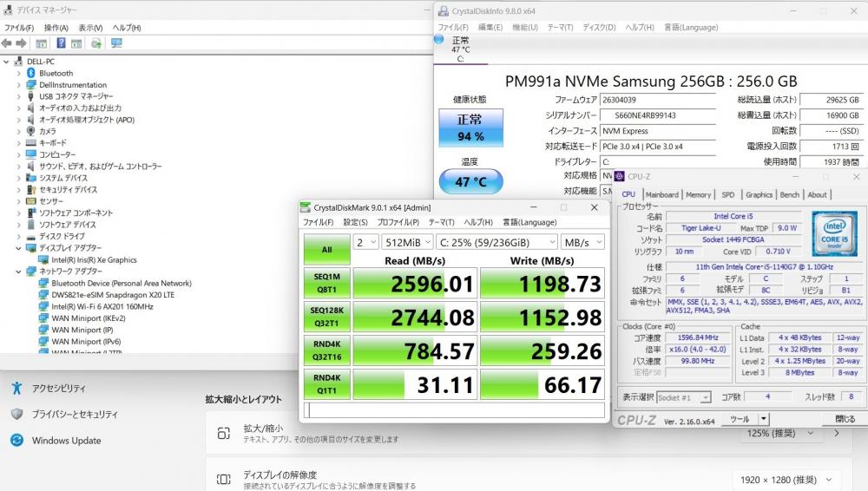
Task: Expand the disk drives category
Action: (x=18, y=236)
